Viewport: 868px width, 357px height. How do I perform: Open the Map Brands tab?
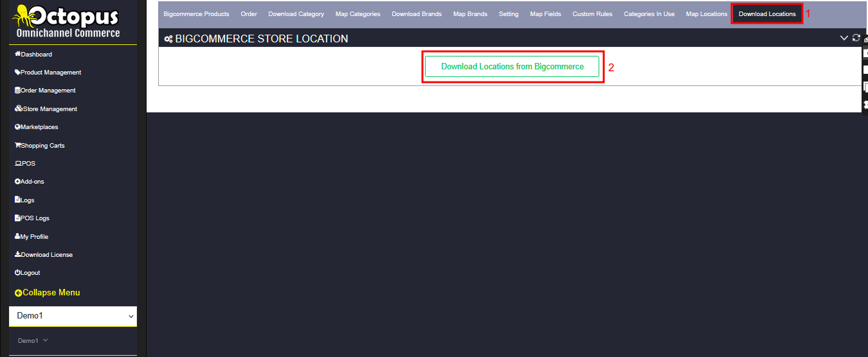(x=470, y=14)
